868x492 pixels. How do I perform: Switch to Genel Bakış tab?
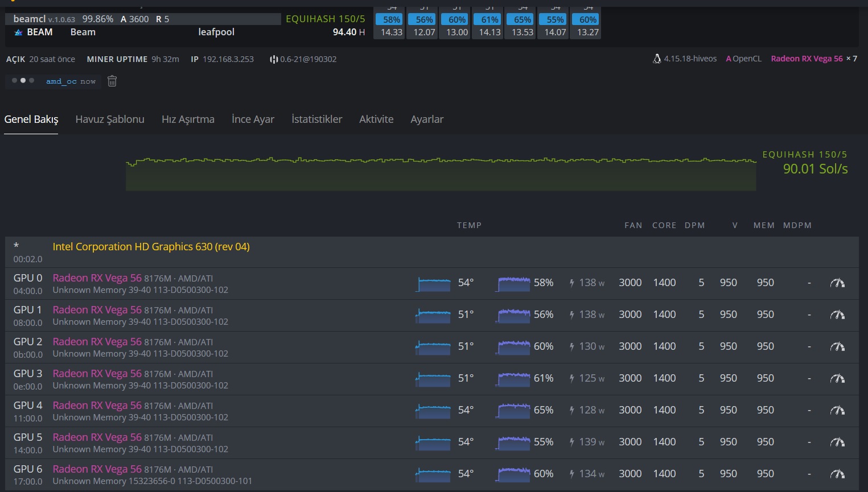coord(31,119)
